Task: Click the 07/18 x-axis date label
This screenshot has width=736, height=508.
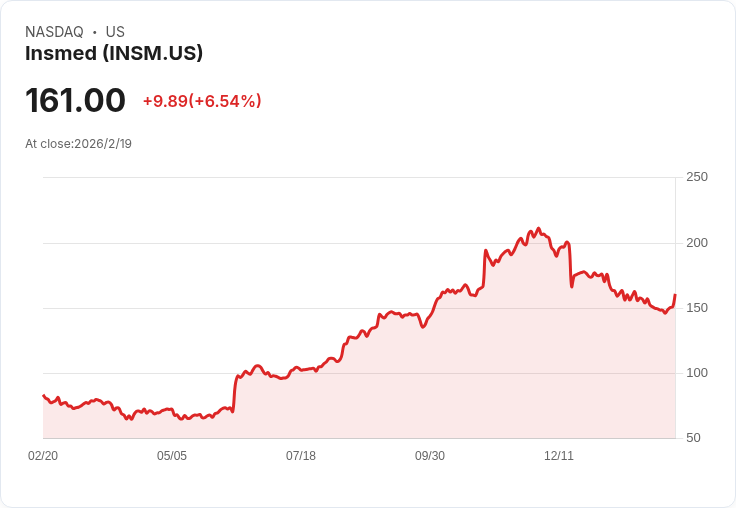Action: [301, 456]
